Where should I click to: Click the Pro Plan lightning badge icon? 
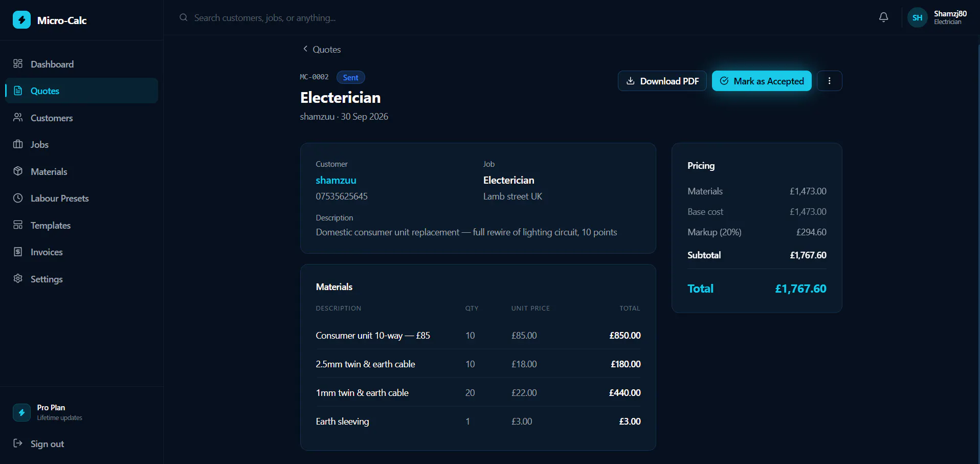point(21,412)
